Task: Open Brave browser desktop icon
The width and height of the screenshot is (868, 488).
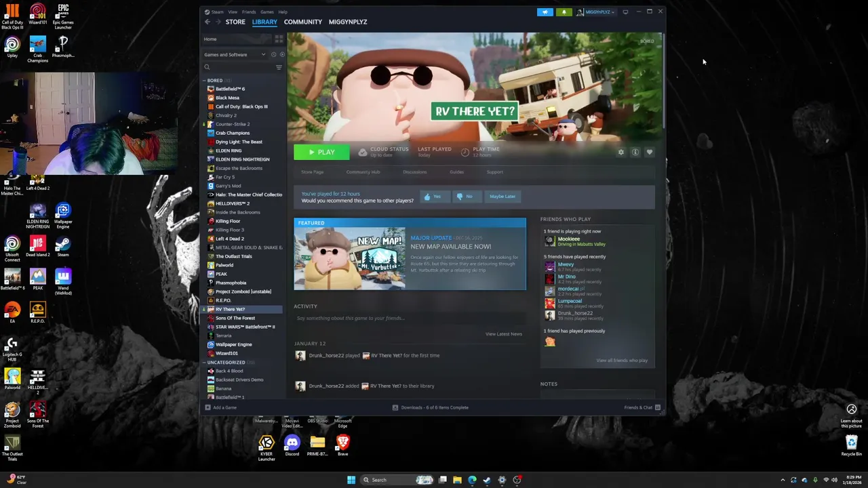Action: pos(342,446)
